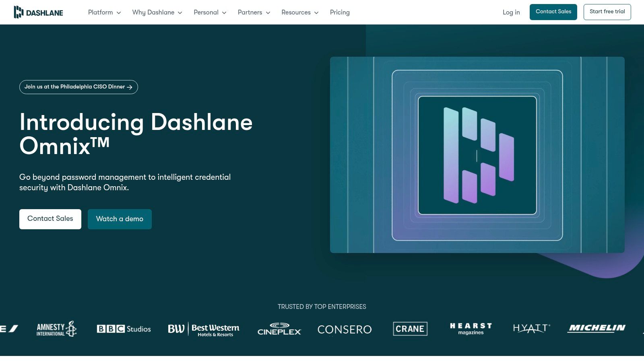Click the Watch a demo button
The width and height of the screenshot is (644, 362).
pos(120,219)
